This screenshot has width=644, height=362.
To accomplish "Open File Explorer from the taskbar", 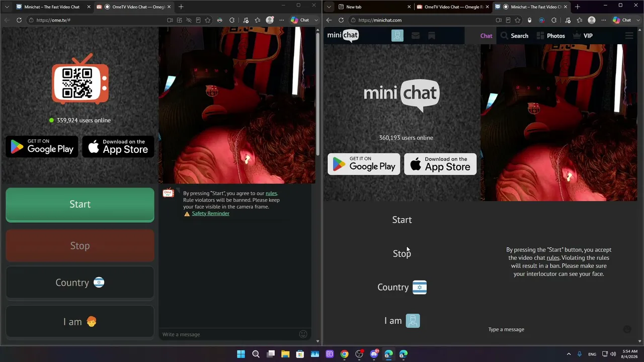I will tap(285, 354).
